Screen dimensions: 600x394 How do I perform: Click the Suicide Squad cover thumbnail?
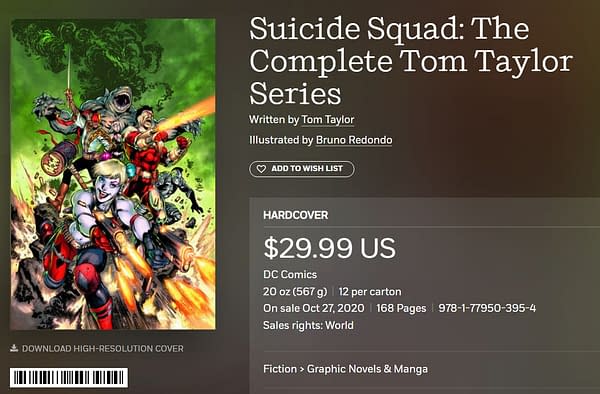(x=113, y=174)
